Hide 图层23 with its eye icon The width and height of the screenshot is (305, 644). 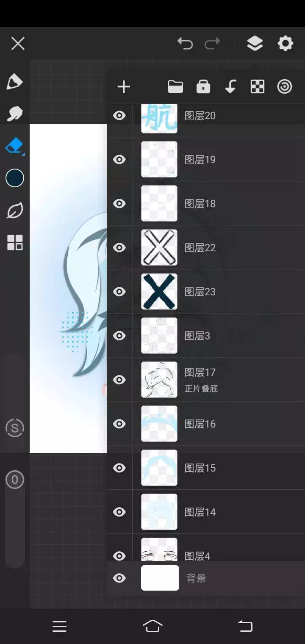[119, 292]
